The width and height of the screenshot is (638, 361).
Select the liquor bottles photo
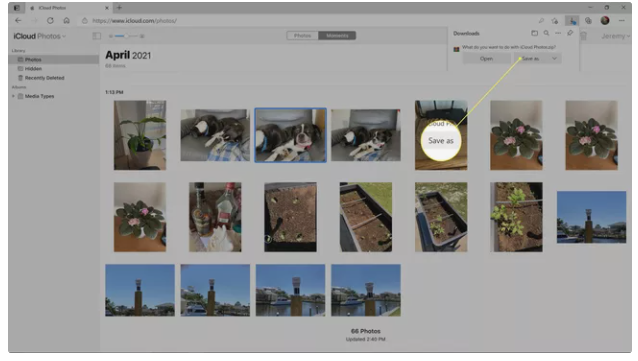215,217
